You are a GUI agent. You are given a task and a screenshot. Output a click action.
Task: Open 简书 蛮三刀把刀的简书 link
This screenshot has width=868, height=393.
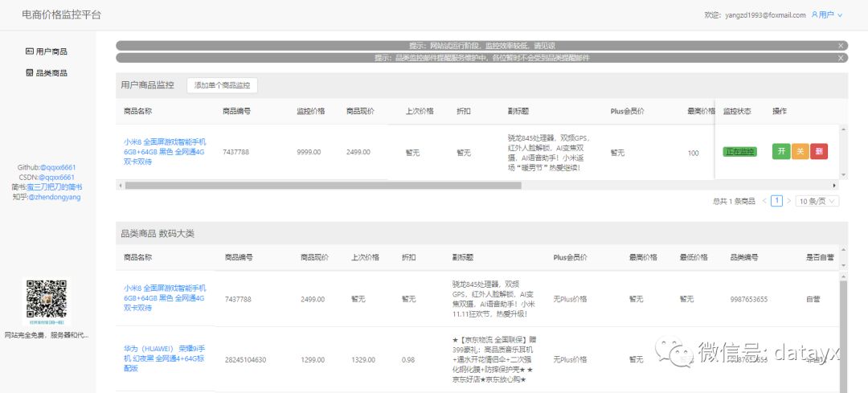tap(55, 187)
